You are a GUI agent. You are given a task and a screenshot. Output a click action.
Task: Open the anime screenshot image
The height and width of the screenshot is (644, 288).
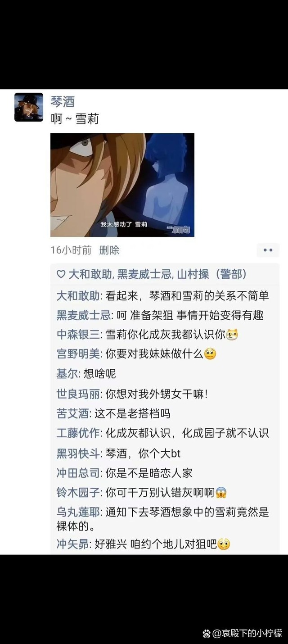tap(122, 185)
